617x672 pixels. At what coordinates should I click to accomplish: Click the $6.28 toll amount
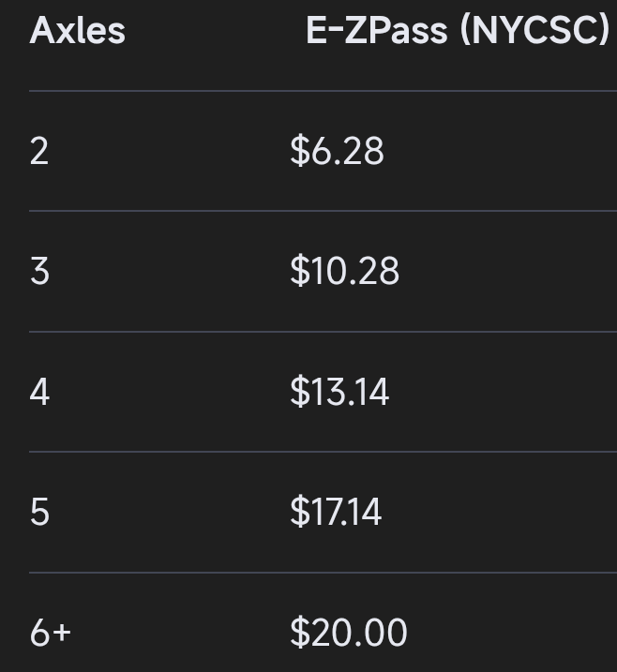337,151
